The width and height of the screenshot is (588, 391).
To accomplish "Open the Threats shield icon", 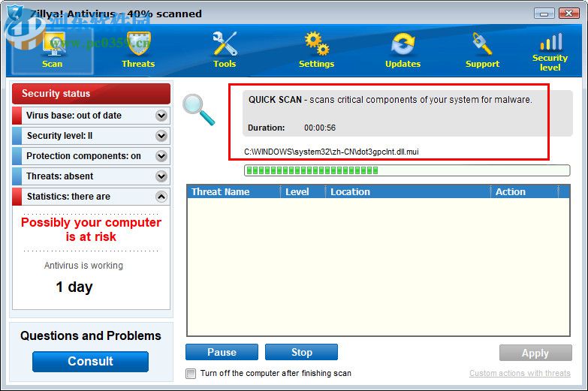I will [138, 44].
